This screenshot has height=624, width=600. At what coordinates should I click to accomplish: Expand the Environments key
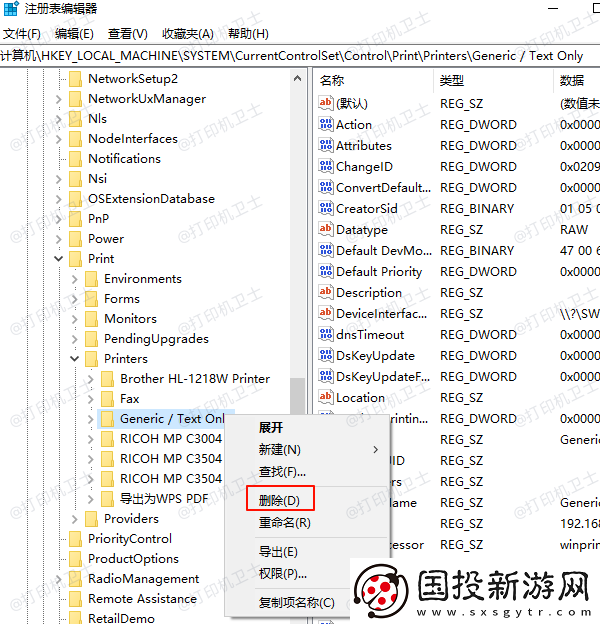[75, 279]
